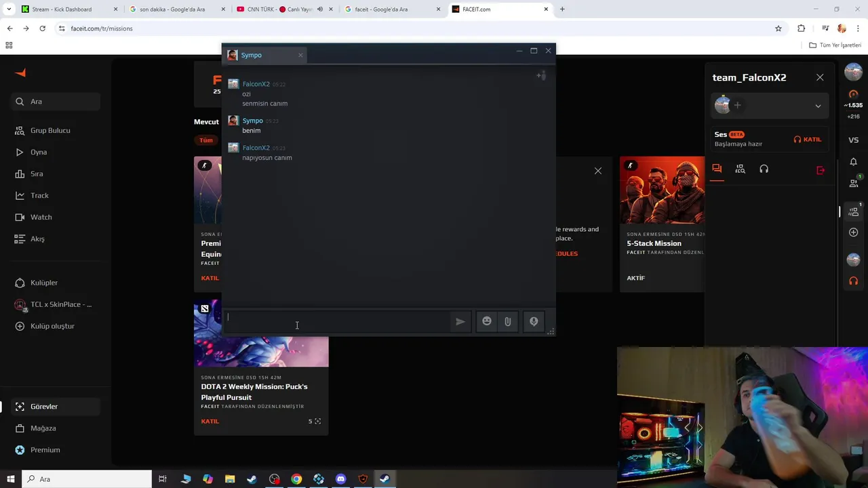Click the orange headphones icon in right rail

(x=854, y=281)
